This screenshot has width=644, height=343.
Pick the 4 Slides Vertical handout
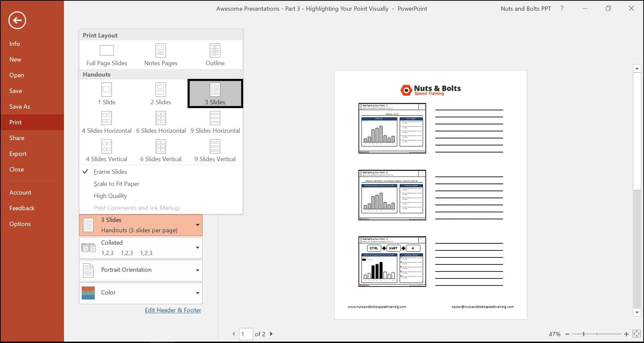click(107, 151)
